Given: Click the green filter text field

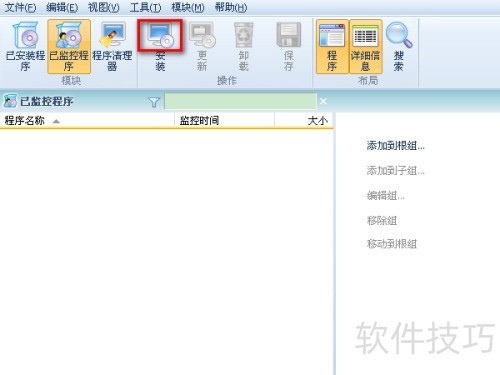Looking at the screenshot, I should click(x=240, y=101).
